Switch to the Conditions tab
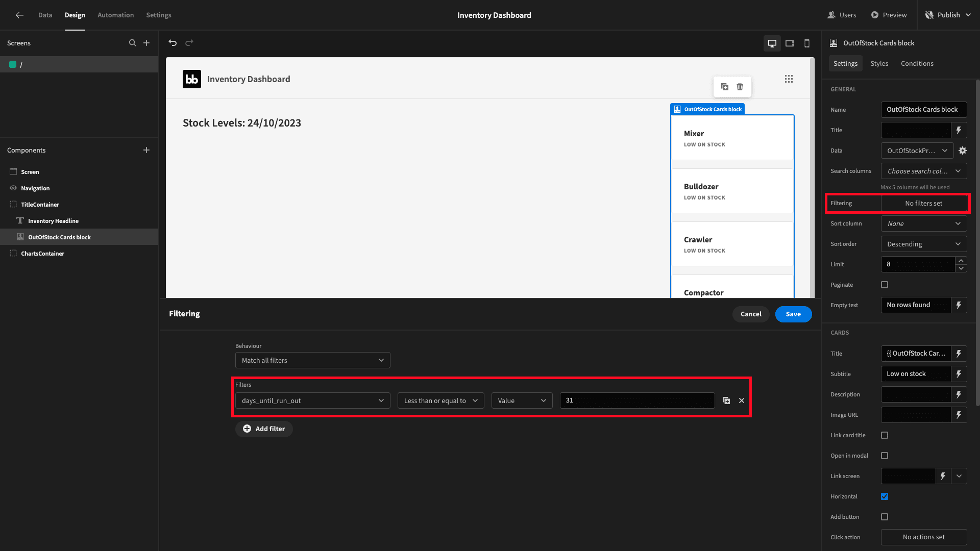This screenshot has width=980, height=551. click(x=917, y=63)
